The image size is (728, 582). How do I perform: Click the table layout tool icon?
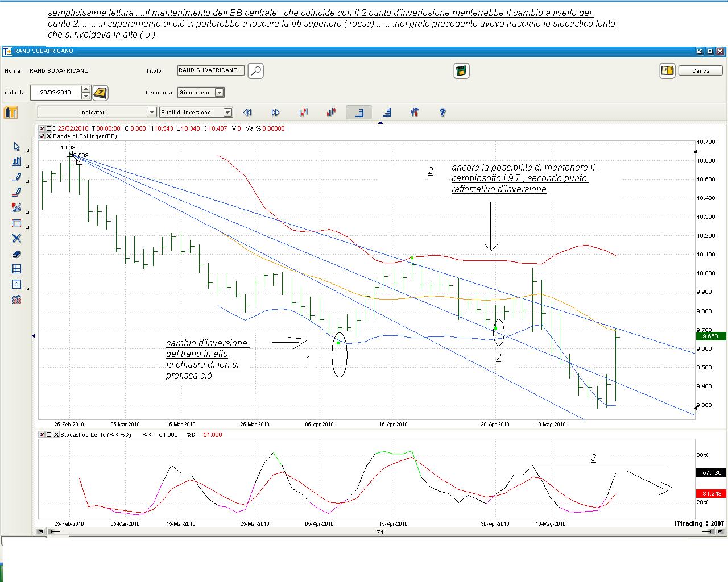tap(16, 269)
